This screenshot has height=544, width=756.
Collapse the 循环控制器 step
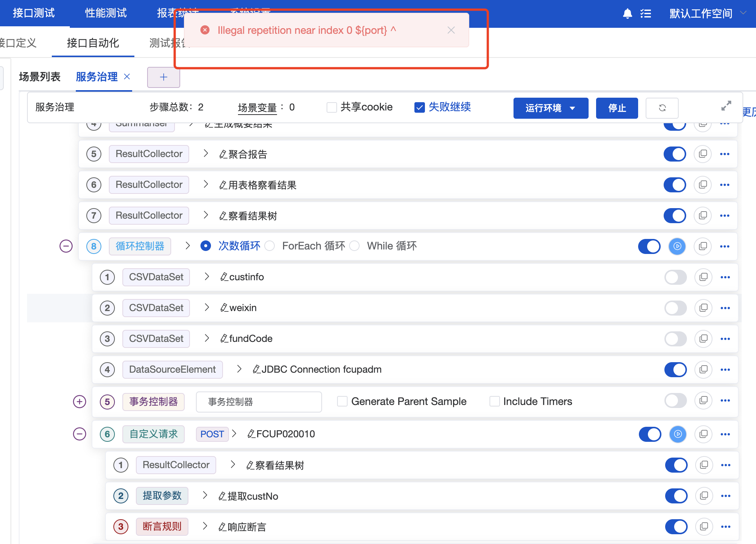point(66,246)
